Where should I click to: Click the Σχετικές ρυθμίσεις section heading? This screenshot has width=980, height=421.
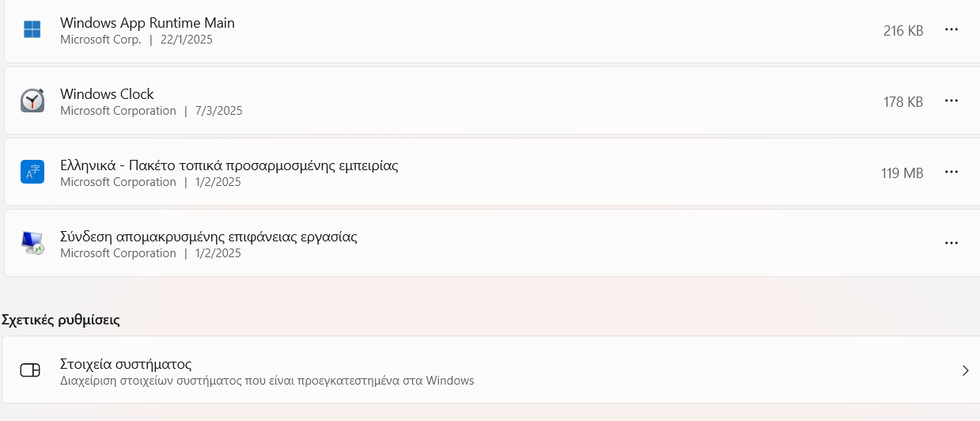[61, 320]
